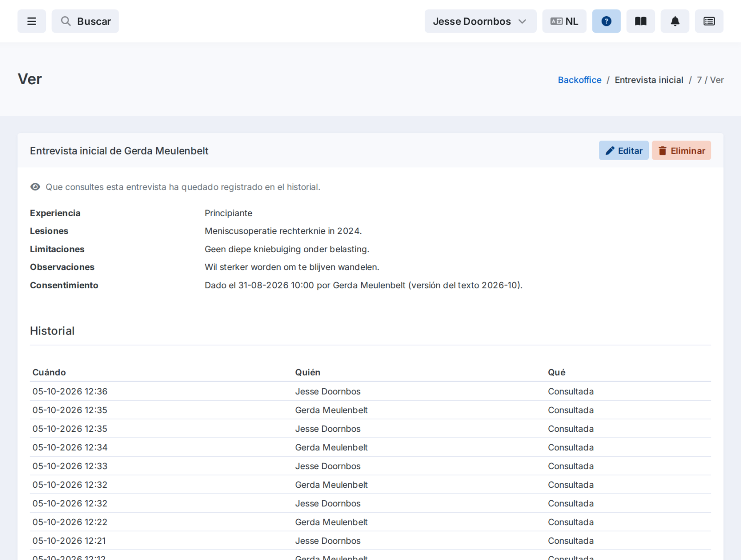Select the 'Principiante' experience value
Viewport: 741px width, 560px height.
coord(228,213)
